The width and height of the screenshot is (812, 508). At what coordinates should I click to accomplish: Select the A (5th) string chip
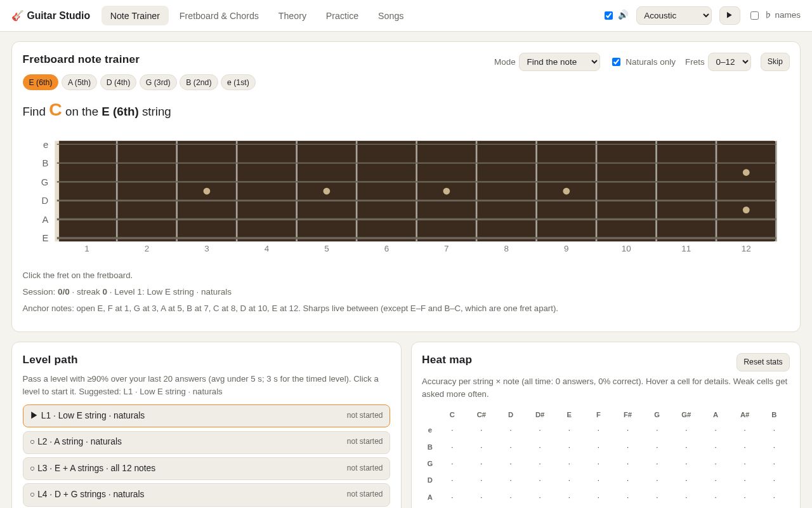[x=79, y=83]
